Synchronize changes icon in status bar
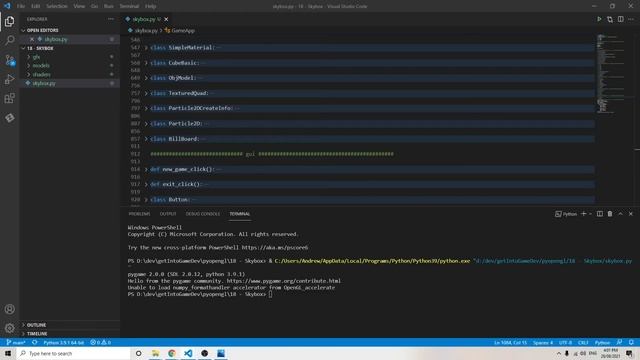Screen dimensions: 640x360 point(35,342)
